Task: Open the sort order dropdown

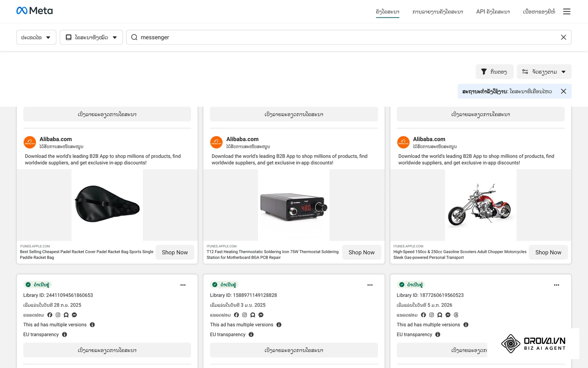Action: [x=544, y=72]
